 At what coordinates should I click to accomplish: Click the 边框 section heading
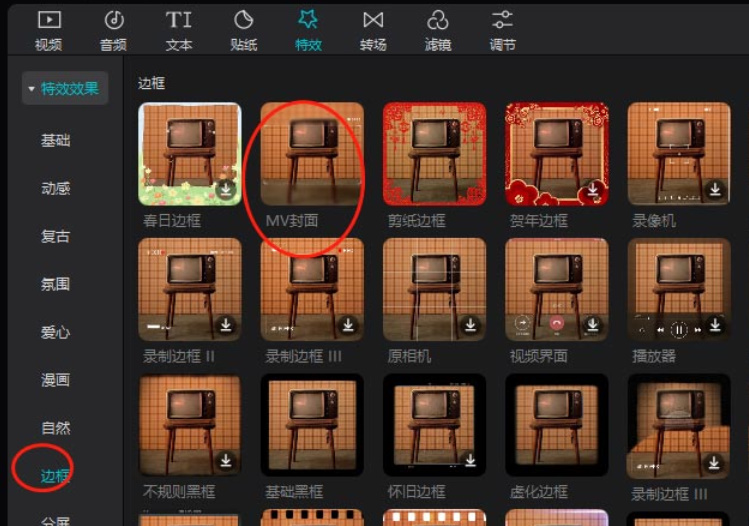click(151, 84)
